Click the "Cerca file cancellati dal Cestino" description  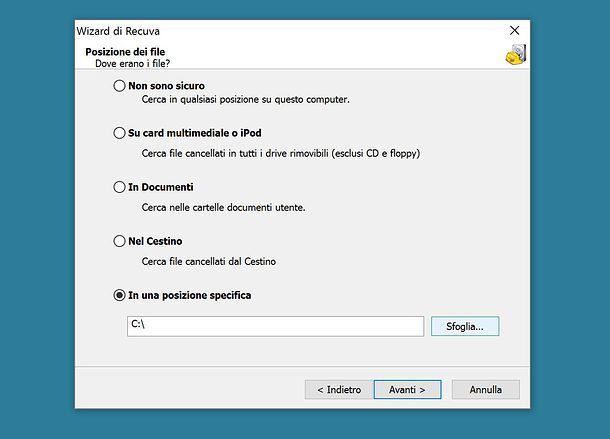coord(209,262)
